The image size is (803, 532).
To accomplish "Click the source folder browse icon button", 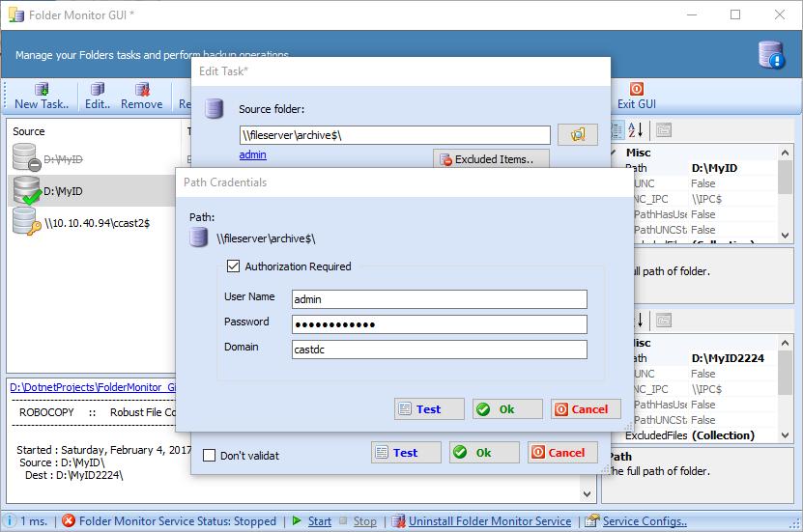I will coord(577,134).
